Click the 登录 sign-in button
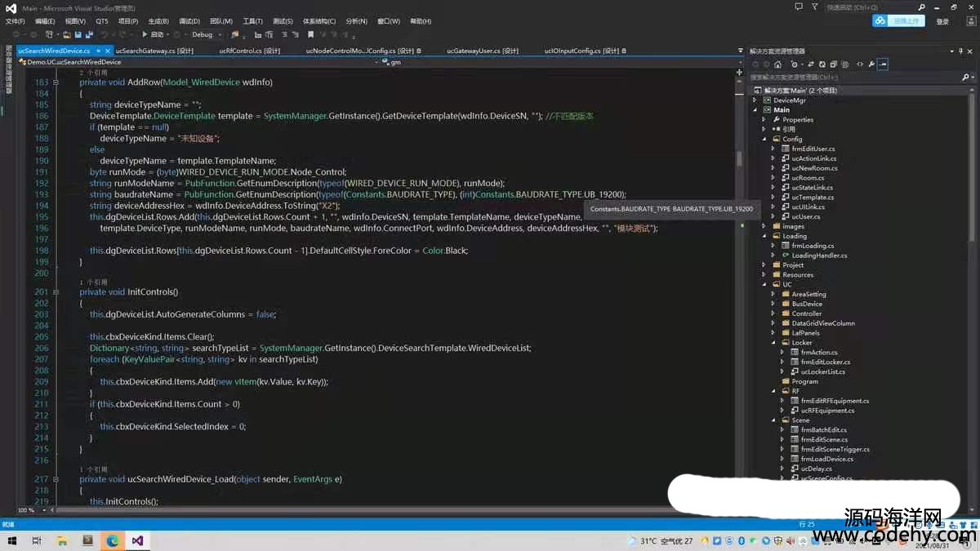The height and width of the screenshot is (551, 980). 942,21
